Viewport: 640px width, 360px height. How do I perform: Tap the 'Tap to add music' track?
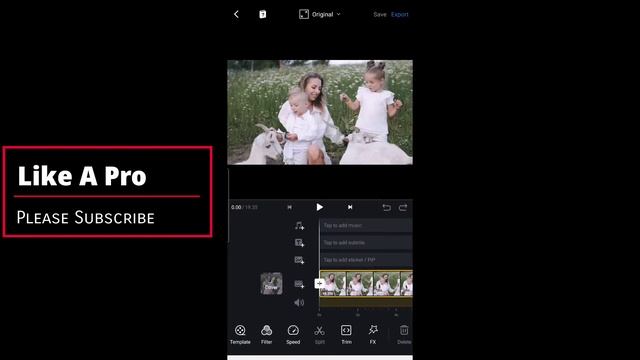(366, 225)
